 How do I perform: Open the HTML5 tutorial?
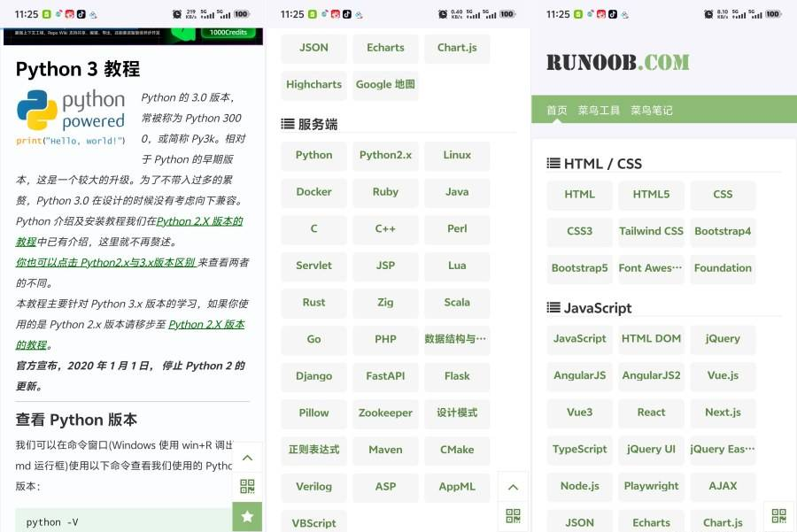pos(651,195)
